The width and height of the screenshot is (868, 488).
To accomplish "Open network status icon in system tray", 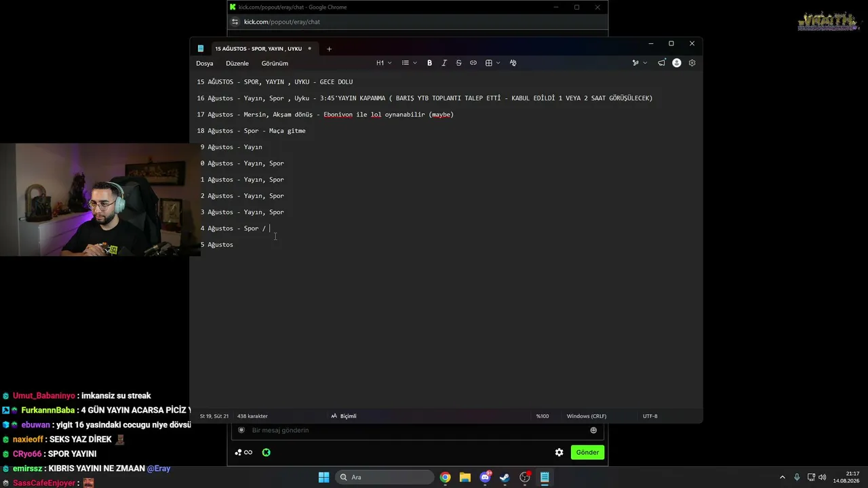I will [x=811, y=477].
